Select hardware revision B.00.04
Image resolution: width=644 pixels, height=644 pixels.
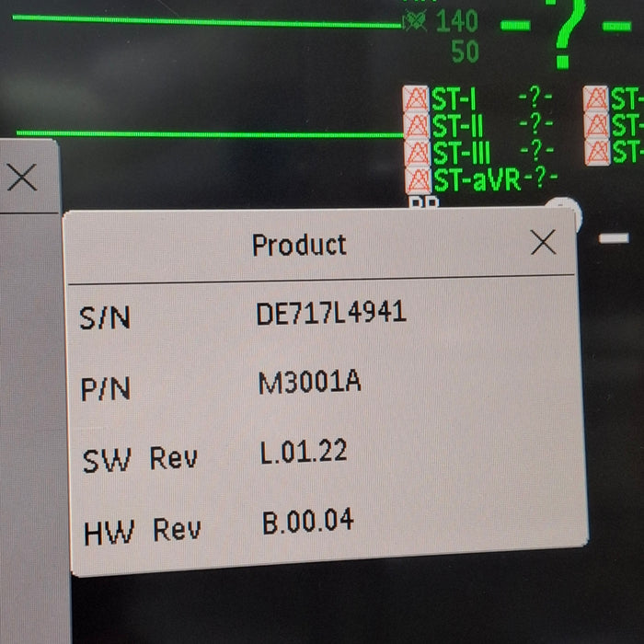click(x=307, y=521)
